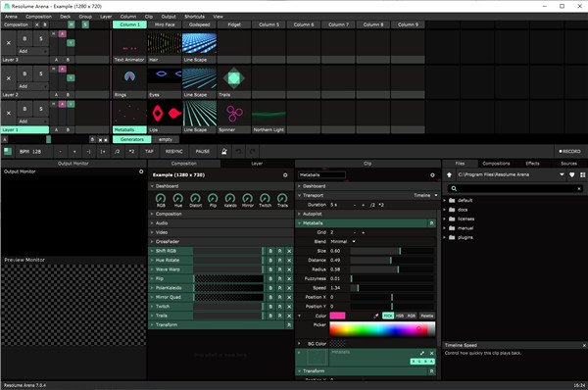The height and width of the screenshot is (390, 588).
Task: Toggle Bypass on Layer 3
Action: coord(24,38)
